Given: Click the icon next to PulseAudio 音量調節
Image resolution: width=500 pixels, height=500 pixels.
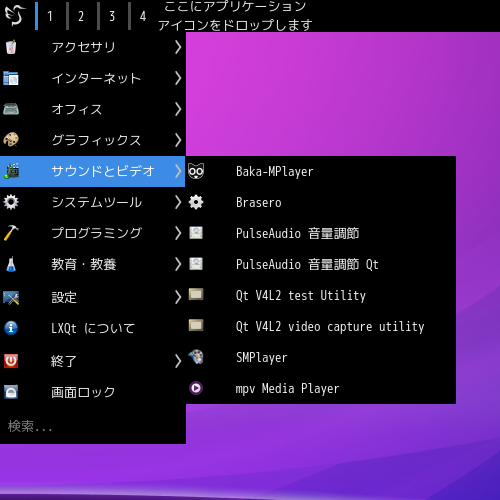Looking at the screenshot, I should [x=196, y=233].
